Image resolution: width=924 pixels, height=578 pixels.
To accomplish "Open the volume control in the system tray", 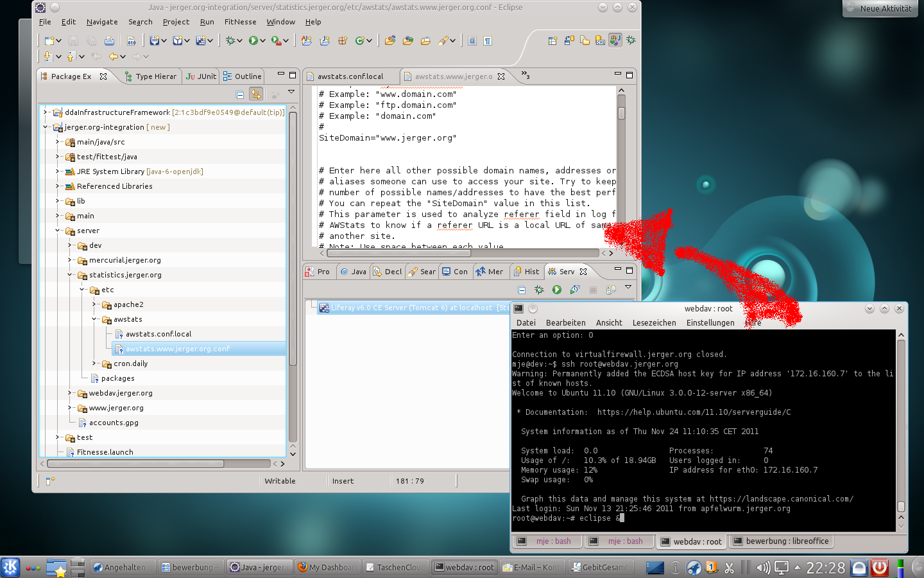I will click(x=764, y=568).
